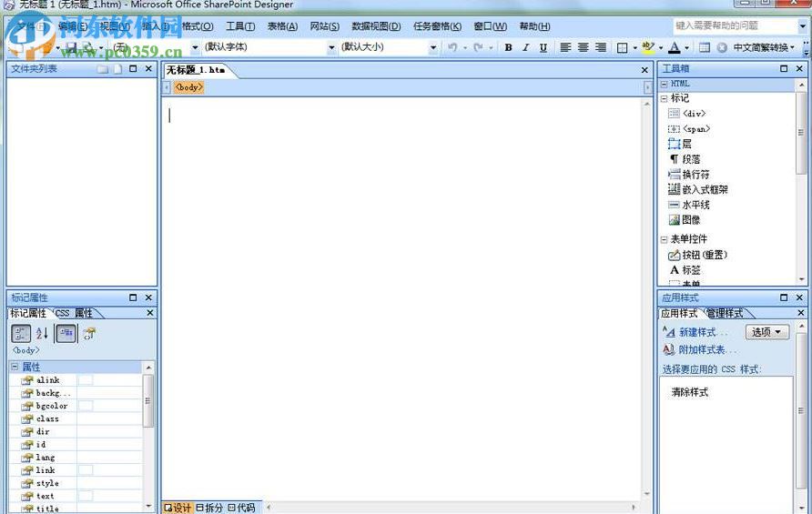The image size is (812, 514).
Task: Select the bgcolor attribute row
Action: (76, 406)
